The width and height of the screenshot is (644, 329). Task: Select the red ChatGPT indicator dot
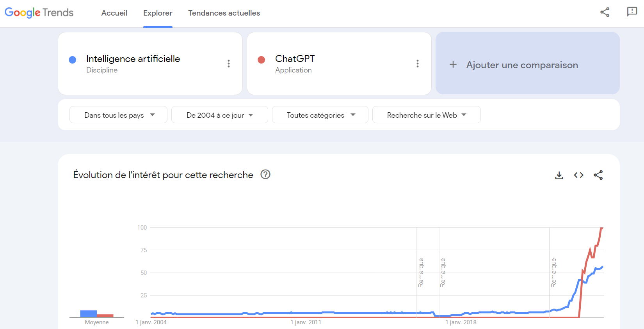click(261, 60)
